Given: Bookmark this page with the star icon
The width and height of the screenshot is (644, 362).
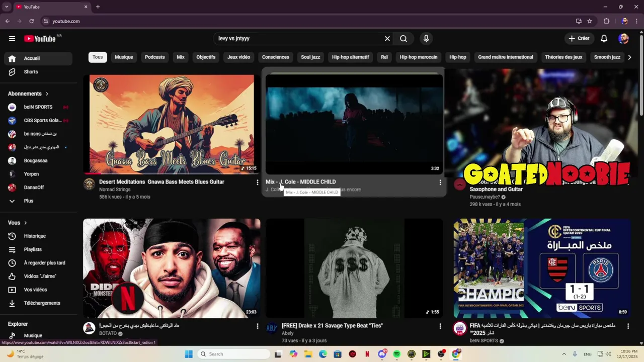Looking at the screenshot, I should pos(590,21).
